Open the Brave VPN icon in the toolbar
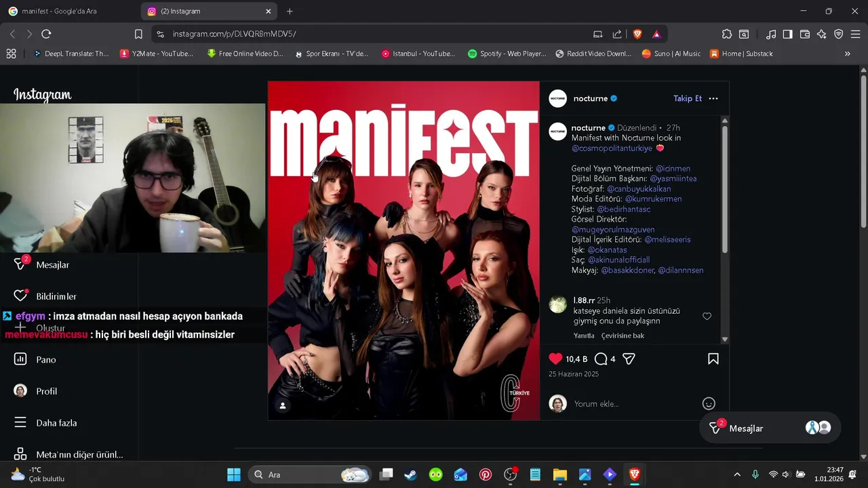This screenshot has width=868, height=488. (839, 34)
